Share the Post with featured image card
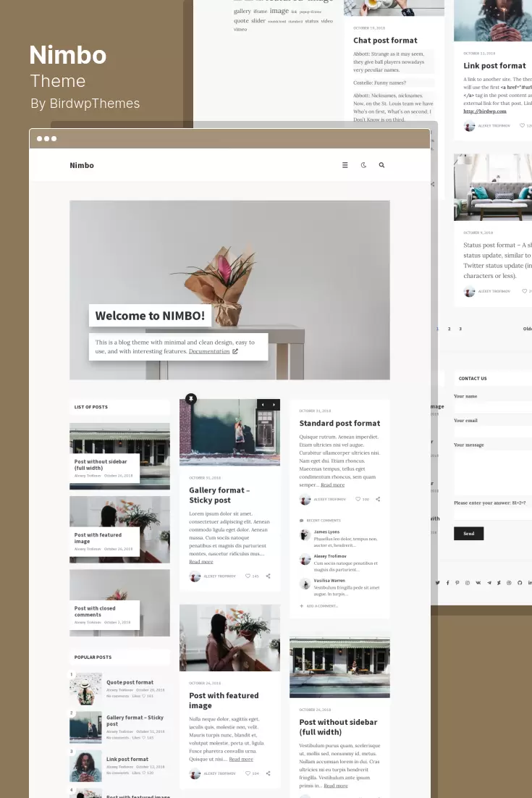The height and width of the screenshot is (798, 532). pos(268,773)
